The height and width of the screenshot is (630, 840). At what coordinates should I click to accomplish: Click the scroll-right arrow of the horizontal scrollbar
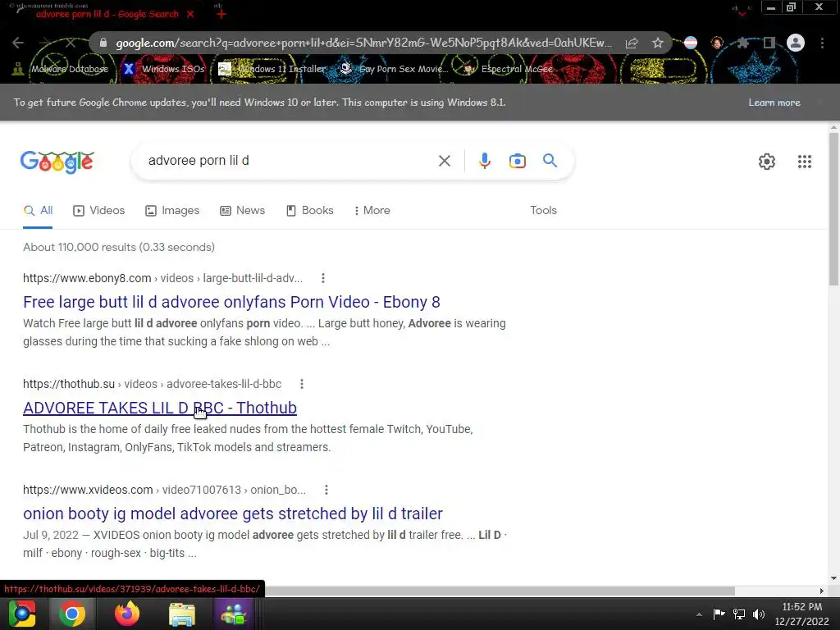point(822,591)
